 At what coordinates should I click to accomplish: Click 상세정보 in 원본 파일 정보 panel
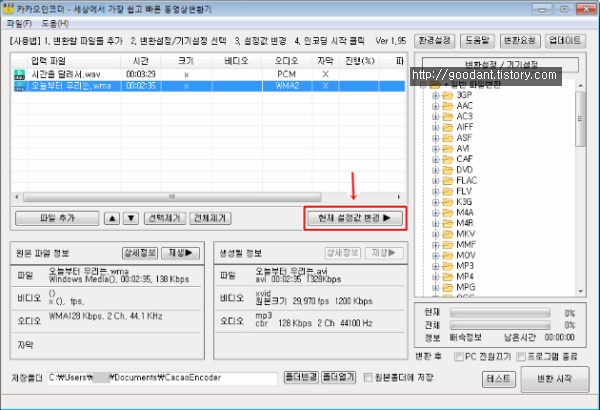140,253
